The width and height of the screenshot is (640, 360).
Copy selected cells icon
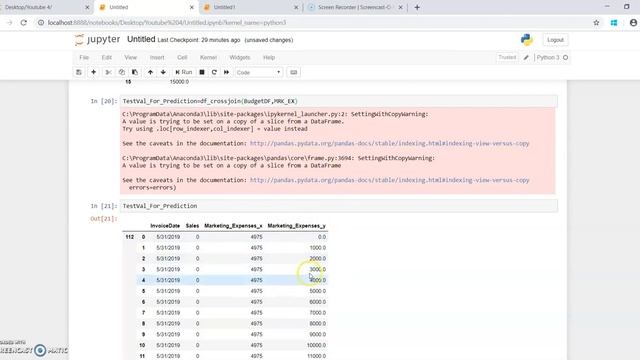click(122, 72)
